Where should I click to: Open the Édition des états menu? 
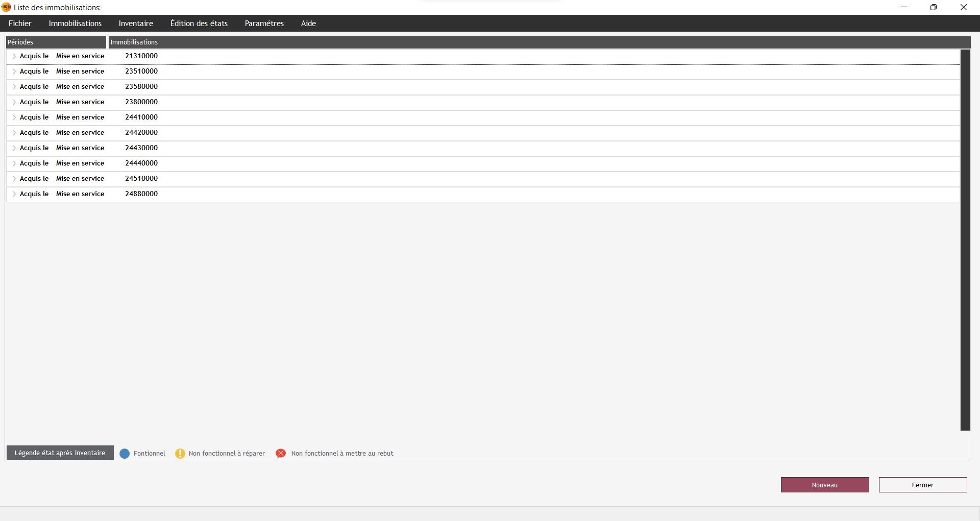(x=199, y=23)
